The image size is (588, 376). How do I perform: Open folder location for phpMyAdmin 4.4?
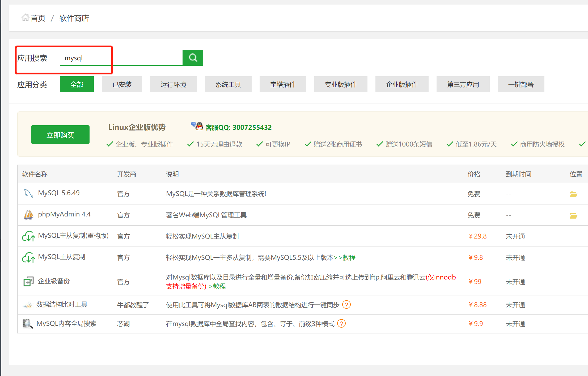click(573, 215)
